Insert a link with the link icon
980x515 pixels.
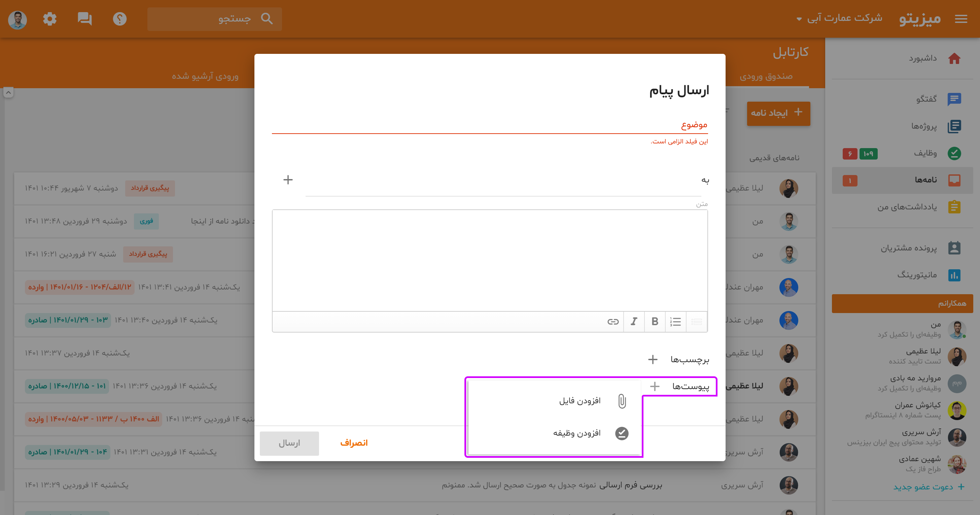613,322
